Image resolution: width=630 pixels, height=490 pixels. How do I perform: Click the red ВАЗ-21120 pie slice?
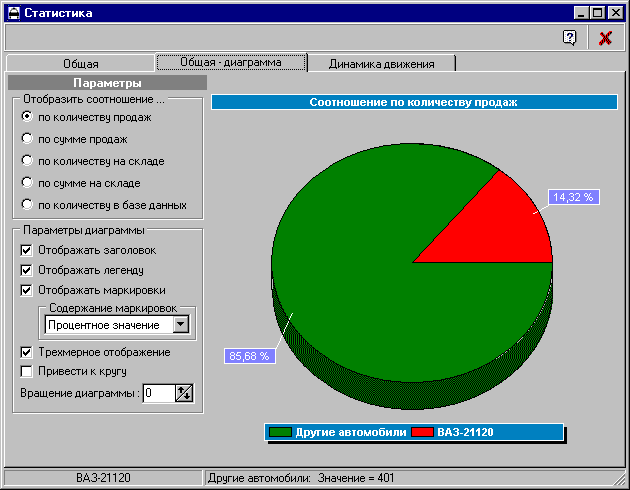coord(500,225)
